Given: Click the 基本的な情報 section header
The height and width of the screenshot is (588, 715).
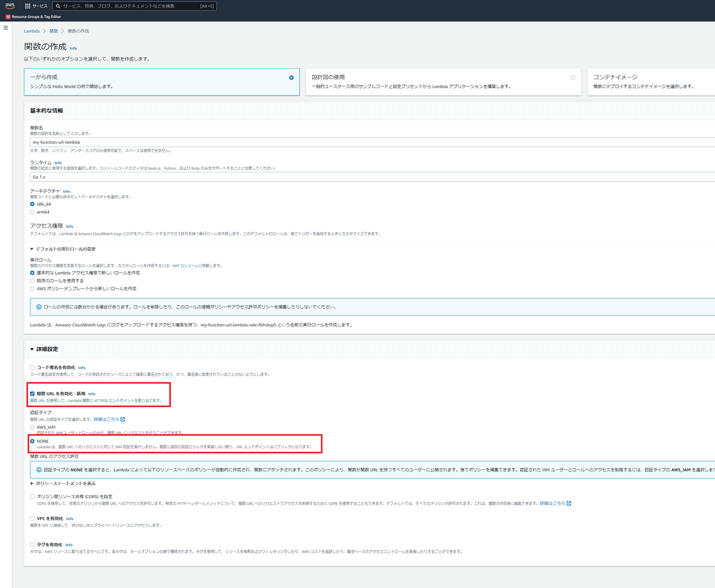Looking at the screenshot, I should click(x=46, y=111).
